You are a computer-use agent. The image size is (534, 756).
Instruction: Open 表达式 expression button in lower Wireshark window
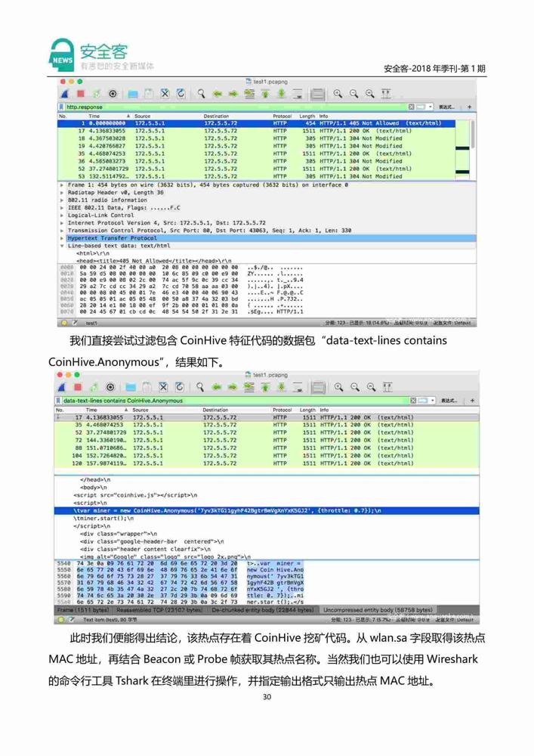pos(449,401)
